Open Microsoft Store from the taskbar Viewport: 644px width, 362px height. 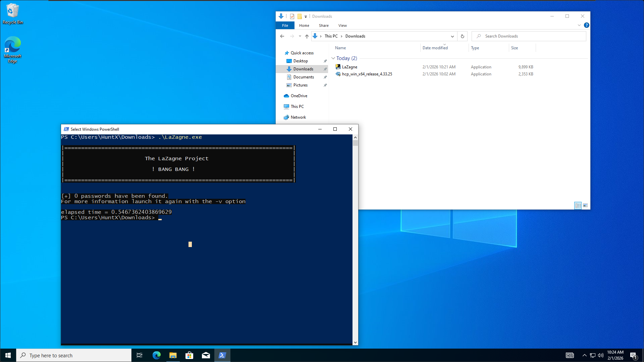pyautogui.click(x=190, y=355)
